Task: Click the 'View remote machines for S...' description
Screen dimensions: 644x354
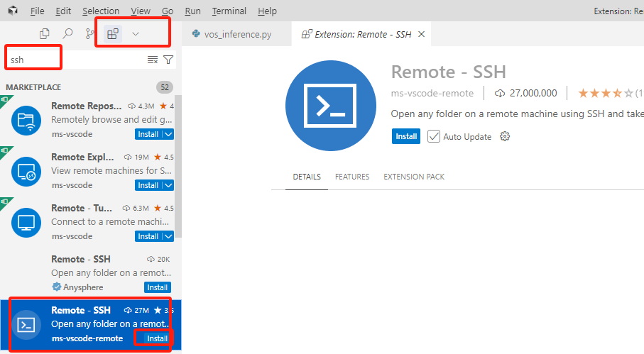Action: coord(111,171)
